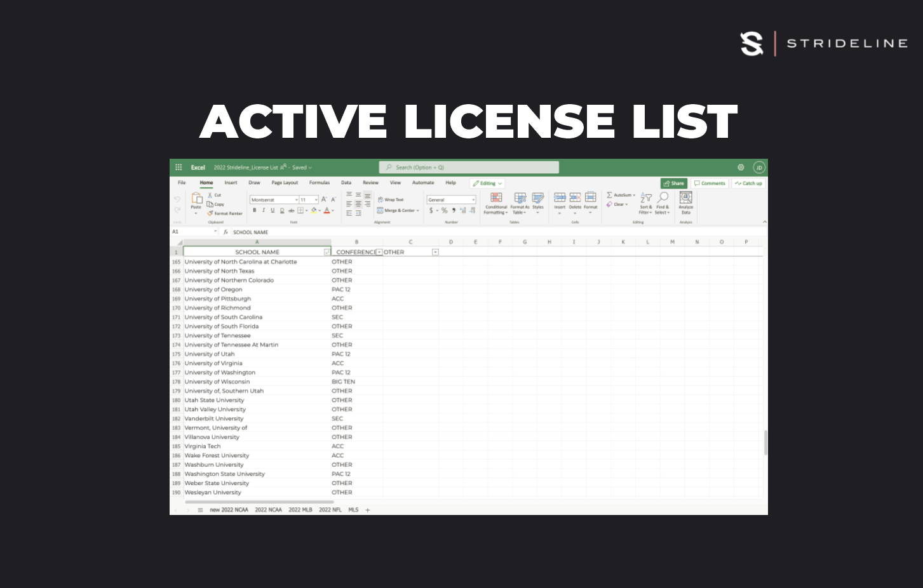Open CONFERENCE column filter dropdown
This screenshot has height=588, width=923.
coord(379,252)
